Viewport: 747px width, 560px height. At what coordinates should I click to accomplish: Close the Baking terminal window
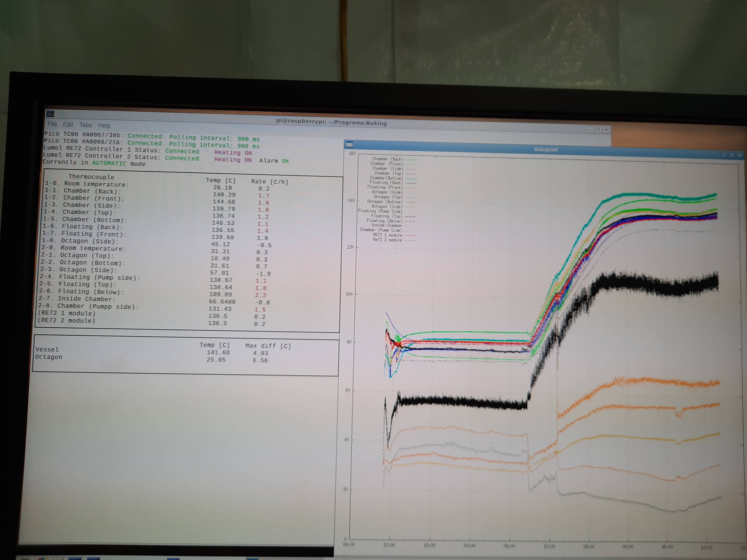coord(607,129)
